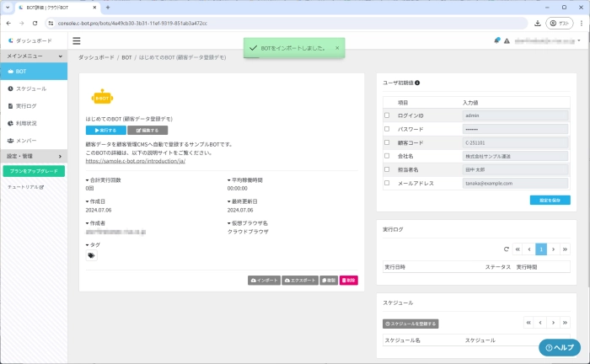Close the BOT import success notification
Screen dimensions: 590x364
coord(337,48)
